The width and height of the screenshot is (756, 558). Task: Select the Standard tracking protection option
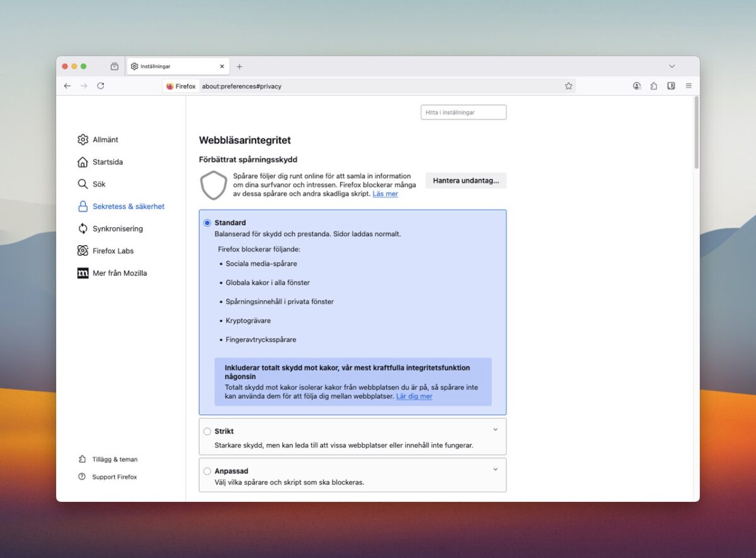pos(207,222)
